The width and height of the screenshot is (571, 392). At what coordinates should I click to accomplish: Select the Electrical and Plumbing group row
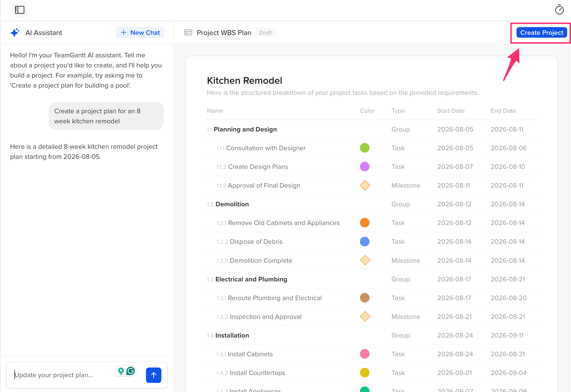click(371, 279)
